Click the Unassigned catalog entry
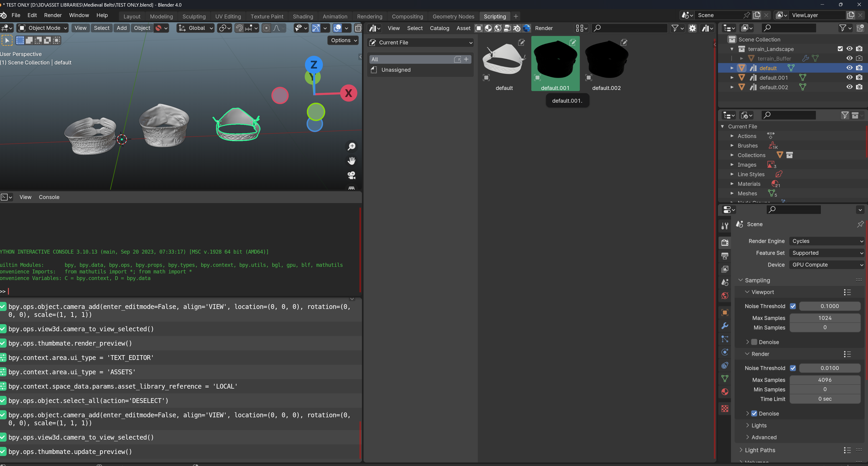 coord(396,70)
